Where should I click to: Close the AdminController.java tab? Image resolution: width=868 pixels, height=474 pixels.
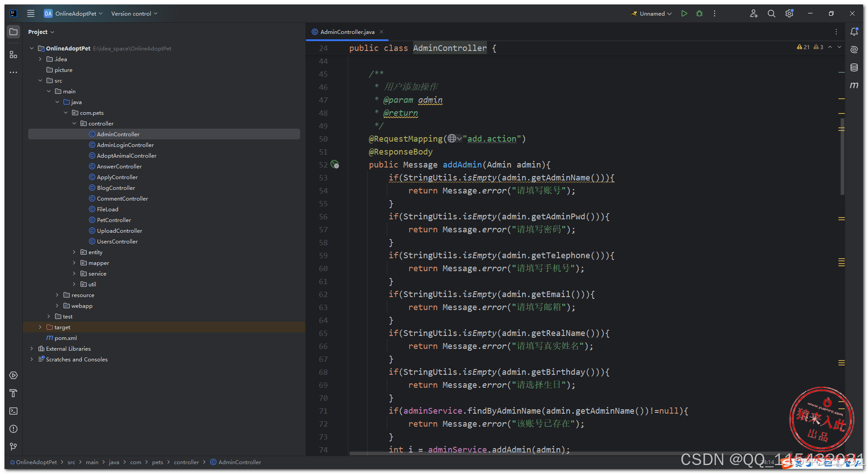[381, 32]
